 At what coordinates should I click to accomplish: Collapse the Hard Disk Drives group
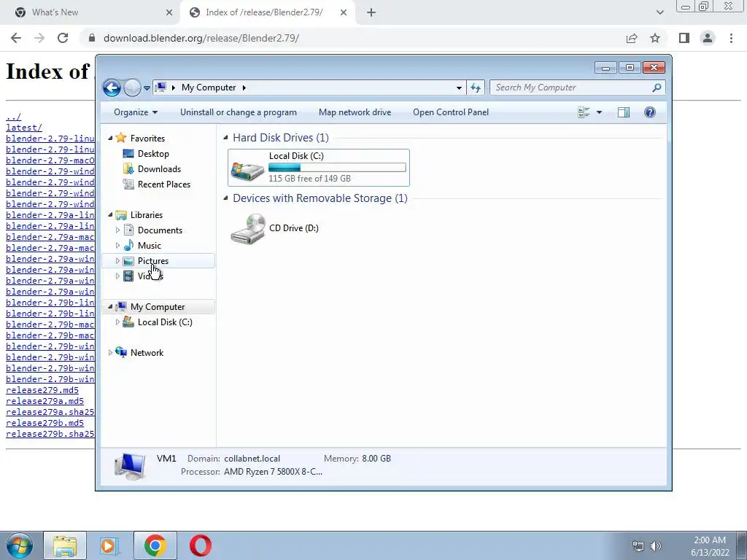(x=226, y=138)
